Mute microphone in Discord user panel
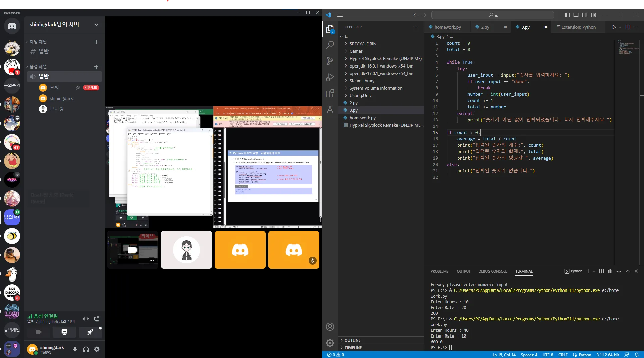The image size is (644, 358). [75, 349]
